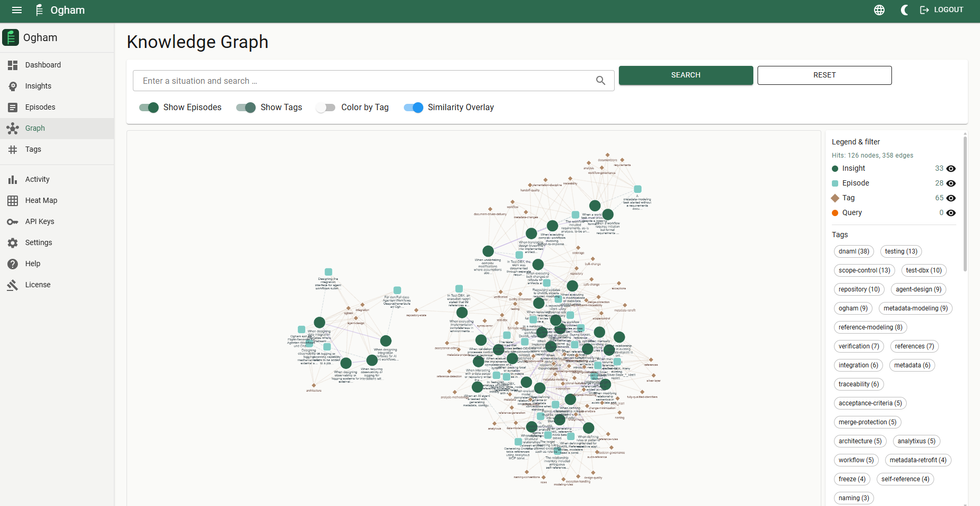Select the analytixus (5) tag chip
Image resolution: width=980 pixels, height=506 pixels.
point(917,441)
